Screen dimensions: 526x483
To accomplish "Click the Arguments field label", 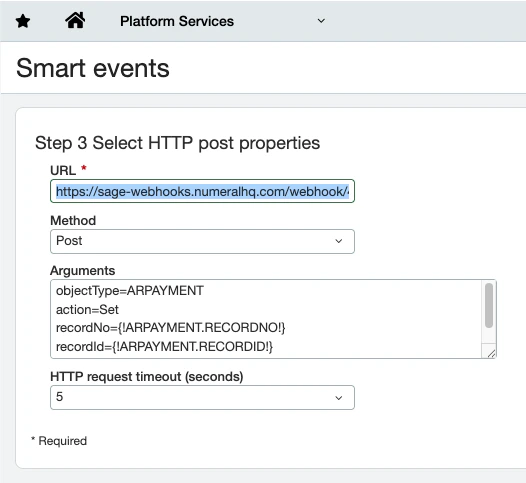I will pyautogui.click(x=83, y=270).
